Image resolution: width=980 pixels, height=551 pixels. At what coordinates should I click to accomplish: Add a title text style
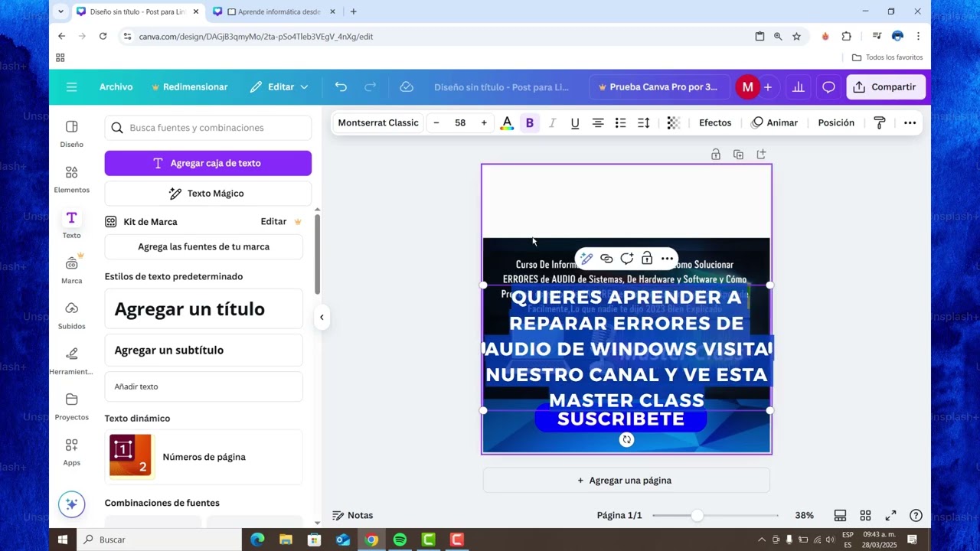tap(204, 309)
